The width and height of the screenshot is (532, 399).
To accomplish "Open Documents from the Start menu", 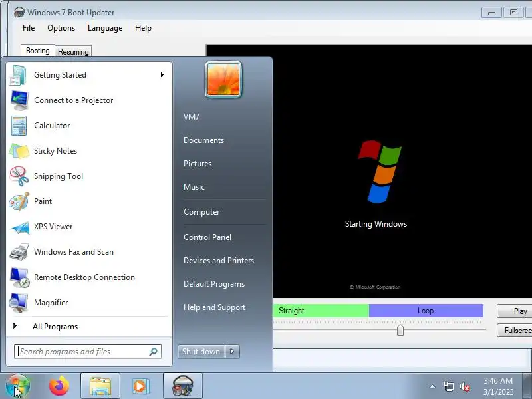I will coord(203,140).
